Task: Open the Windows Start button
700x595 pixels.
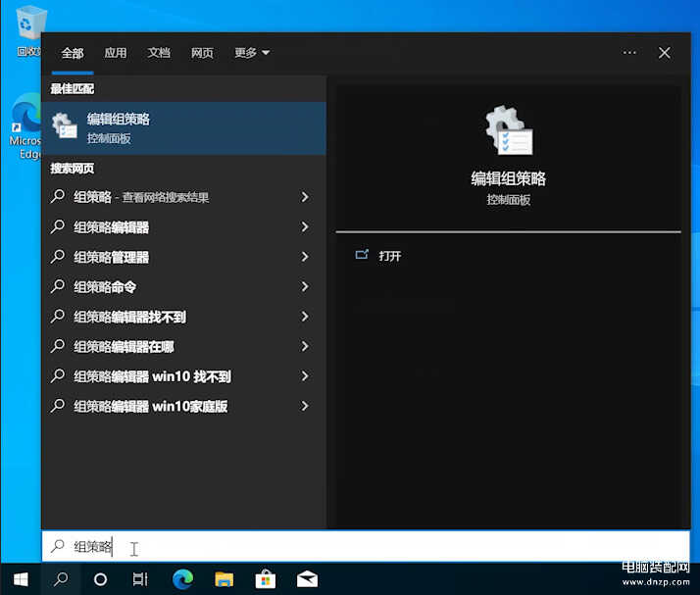Action: 21,579
